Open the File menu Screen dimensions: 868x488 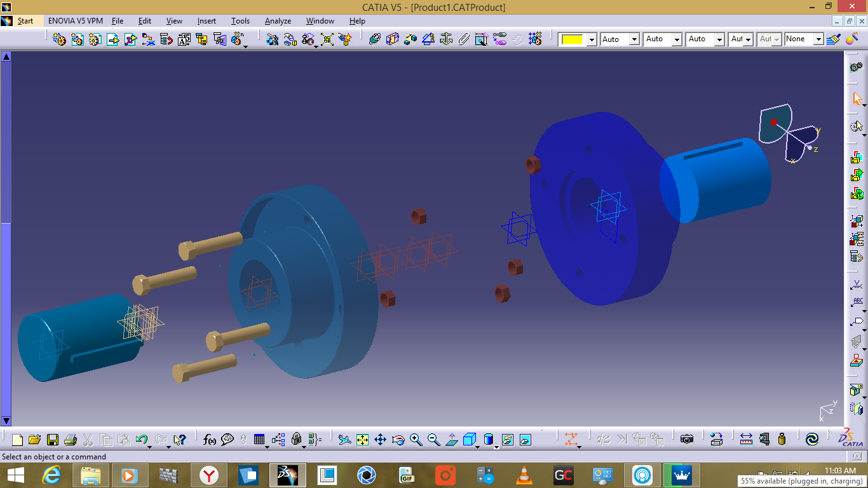[118, 21]
